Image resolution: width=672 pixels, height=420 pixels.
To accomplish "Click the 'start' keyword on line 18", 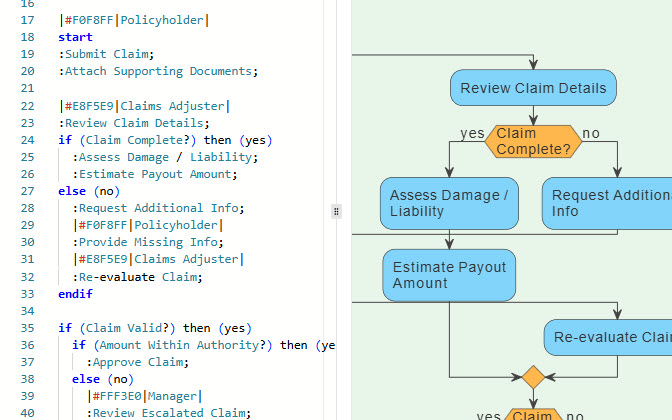I will click(75, 37).
